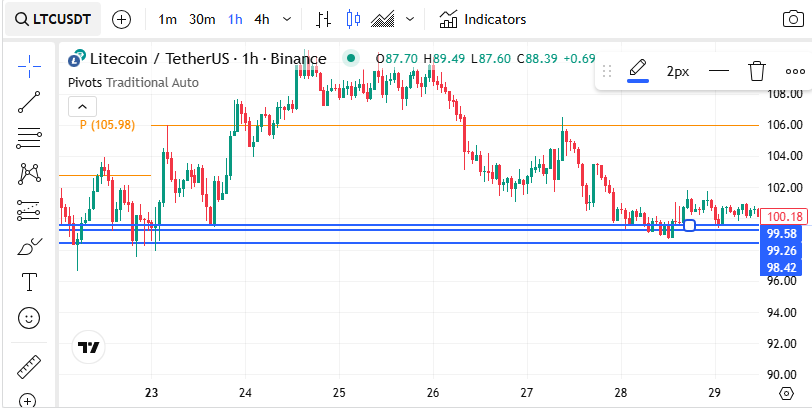
Task: Select the Fibonacci retracement tool
Action: tap(30, 138)
